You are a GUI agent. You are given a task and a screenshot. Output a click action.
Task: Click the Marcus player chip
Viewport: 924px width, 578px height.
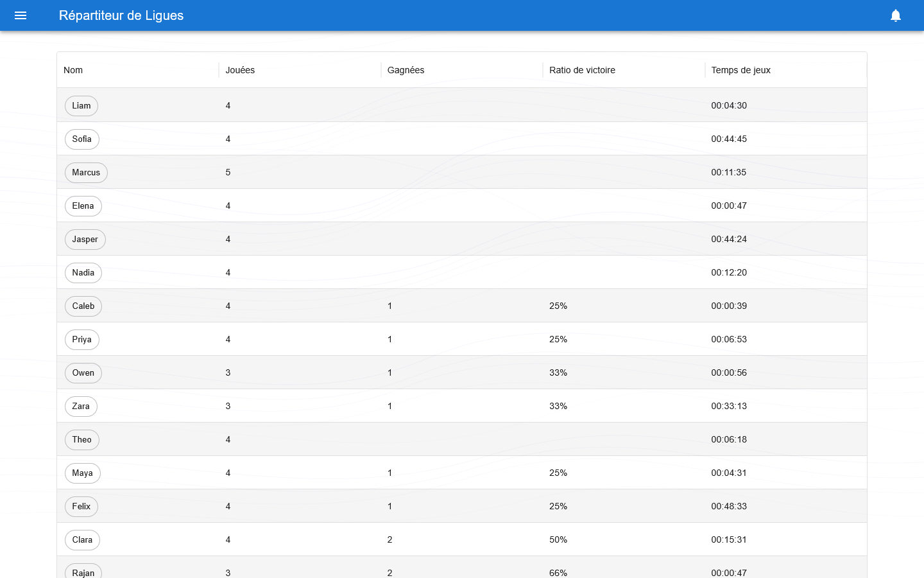(86, 173)
